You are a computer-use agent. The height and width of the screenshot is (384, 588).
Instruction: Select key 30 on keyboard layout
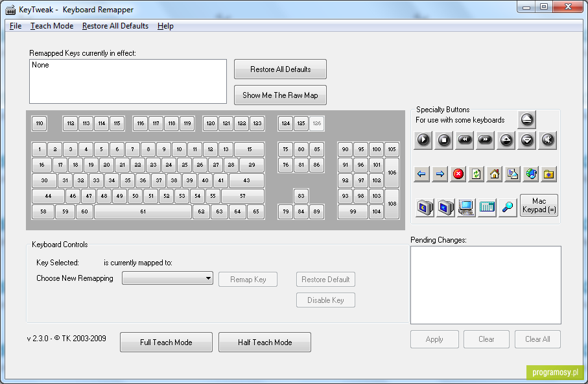tap(44, 180)
